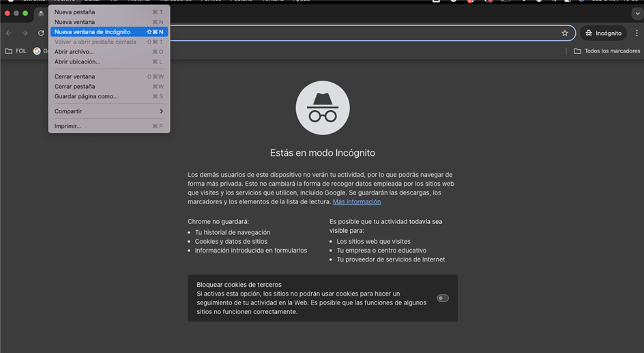This screenshot has height=353, width=644.
Task: Click the Más información link
Action: [x=356, y=202]
